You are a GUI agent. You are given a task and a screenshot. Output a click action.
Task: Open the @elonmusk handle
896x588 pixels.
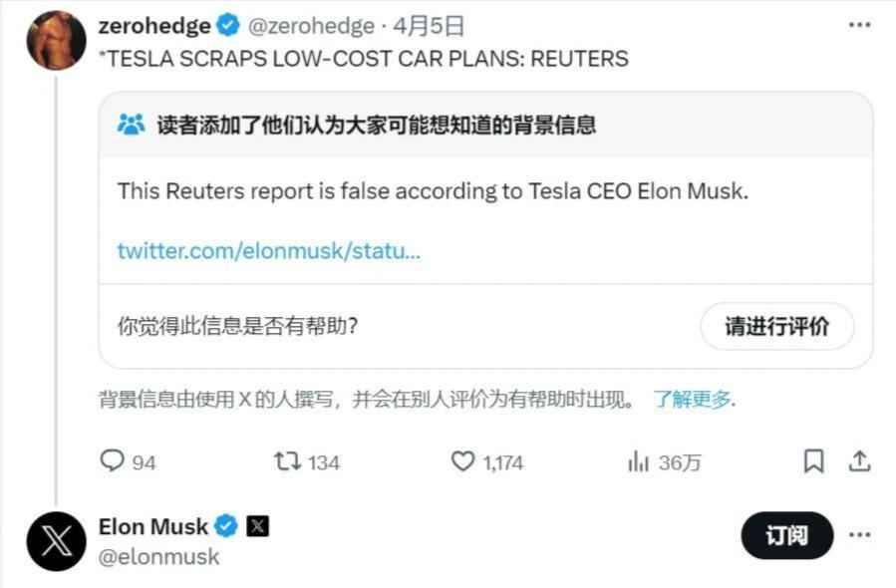158,557
